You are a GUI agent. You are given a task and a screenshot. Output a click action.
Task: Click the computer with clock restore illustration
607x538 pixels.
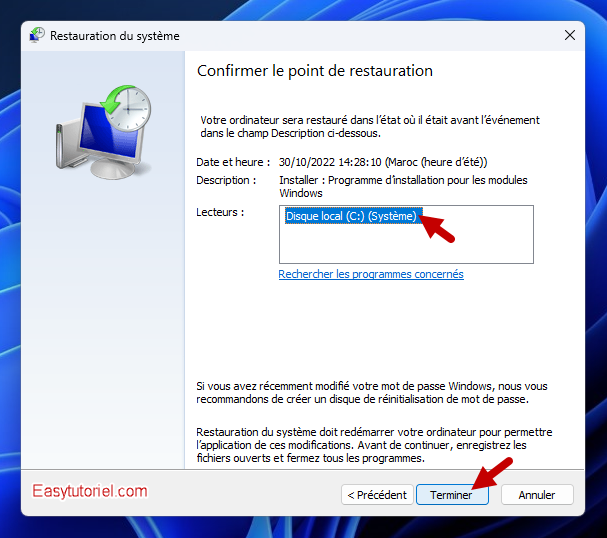[x=104, y=132]
